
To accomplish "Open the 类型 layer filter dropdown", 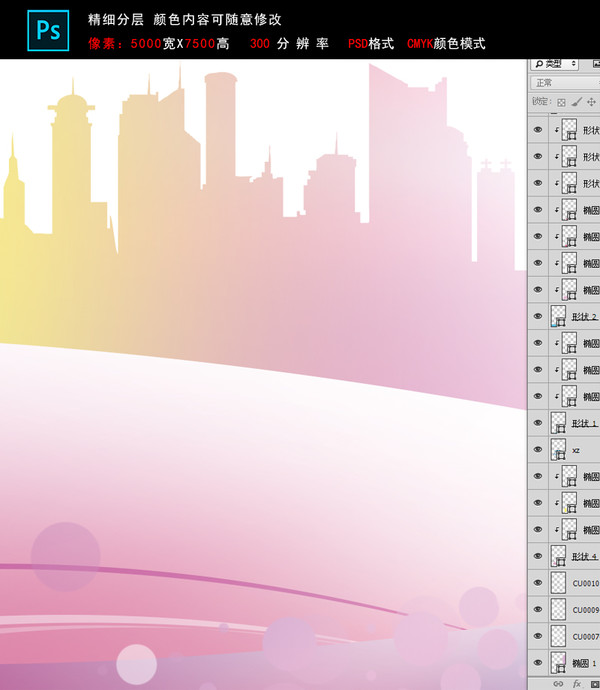I will (x=555, y=64).
